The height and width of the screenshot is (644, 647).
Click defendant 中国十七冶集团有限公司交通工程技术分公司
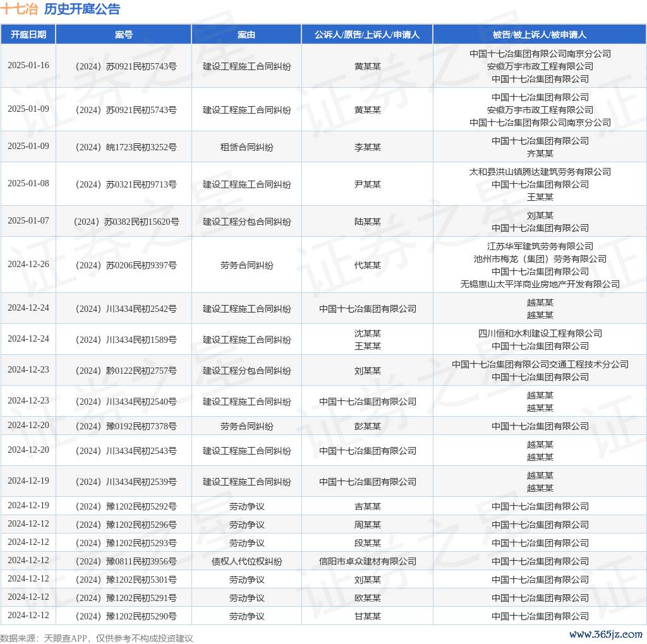tap(540, 364)
